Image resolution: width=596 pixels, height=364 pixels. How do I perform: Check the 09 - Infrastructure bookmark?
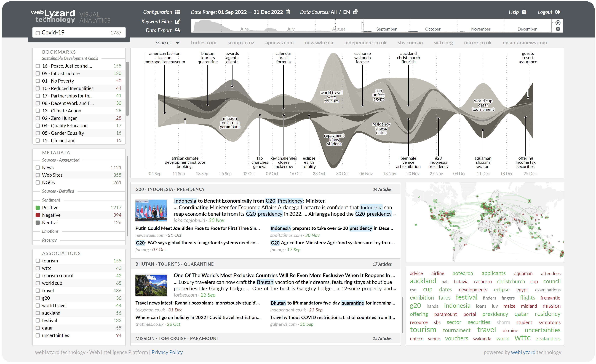click(38, 74)
